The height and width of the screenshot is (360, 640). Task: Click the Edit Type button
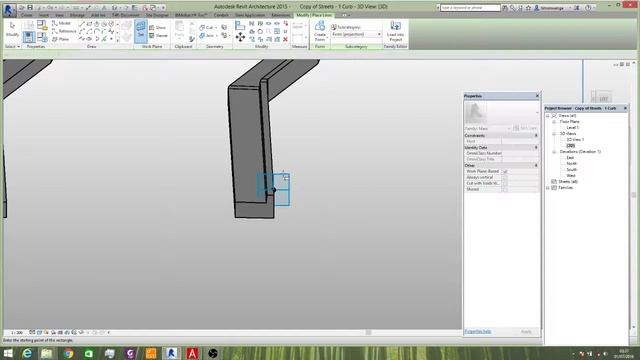(525, 128)
